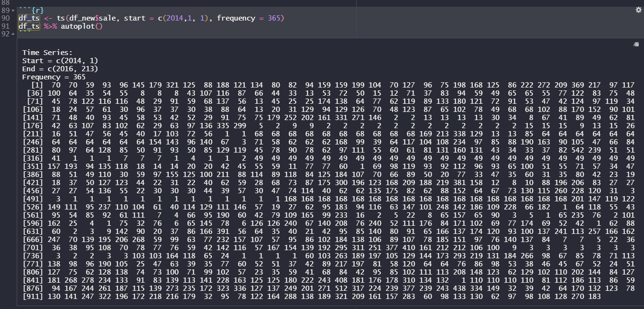Click row index [806] in output
The height and width of the screenshot is (309, 644).
coord(33,272)
